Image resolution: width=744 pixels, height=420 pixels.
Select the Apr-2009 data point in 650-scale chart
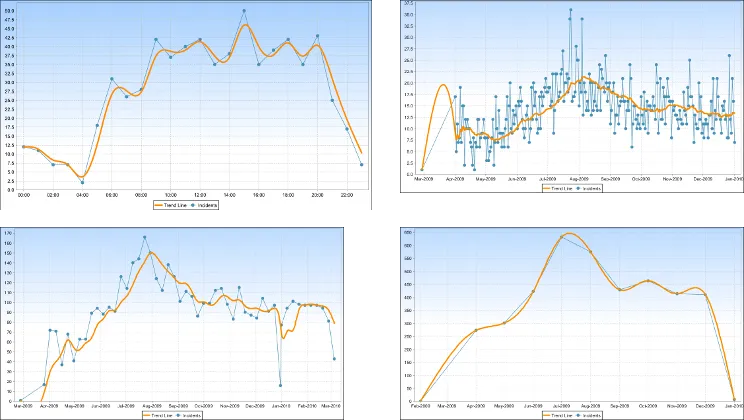[476, 330]
